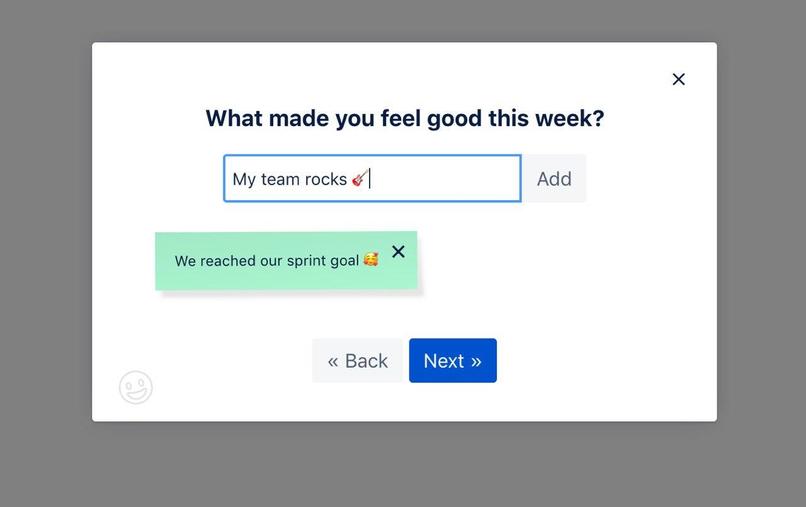Close the dialog with the X icon
The width and height of the screenshot is (806, 507).
[x=679, y=79]
